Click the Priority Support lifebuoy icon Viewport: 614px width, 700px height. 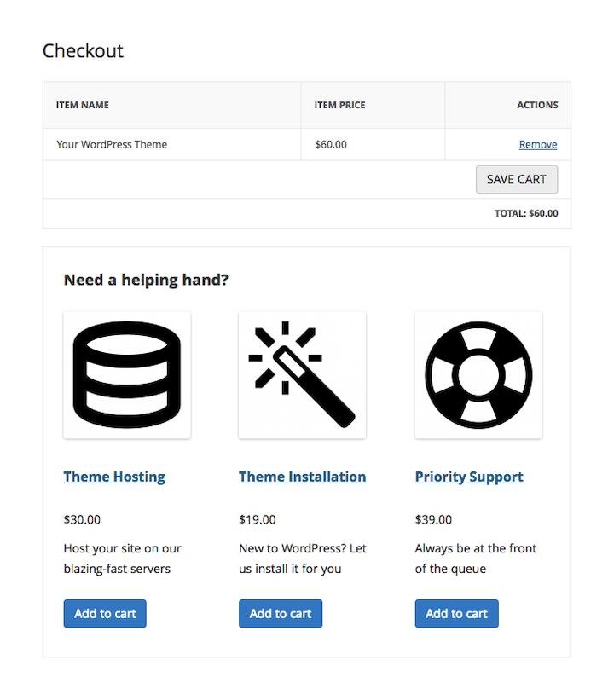pyautogui.click(x=478, y=375)
